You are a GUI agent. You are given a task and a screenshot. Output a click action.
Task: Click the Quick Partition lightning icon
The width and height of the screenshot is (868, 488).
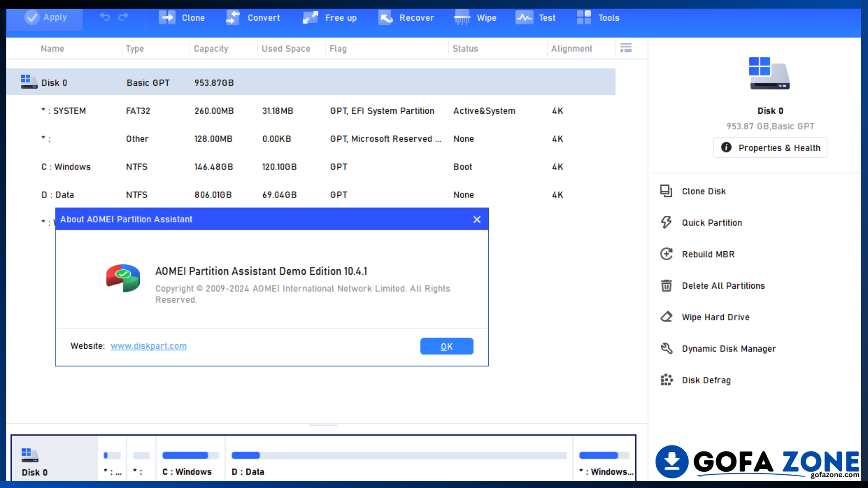666,222
